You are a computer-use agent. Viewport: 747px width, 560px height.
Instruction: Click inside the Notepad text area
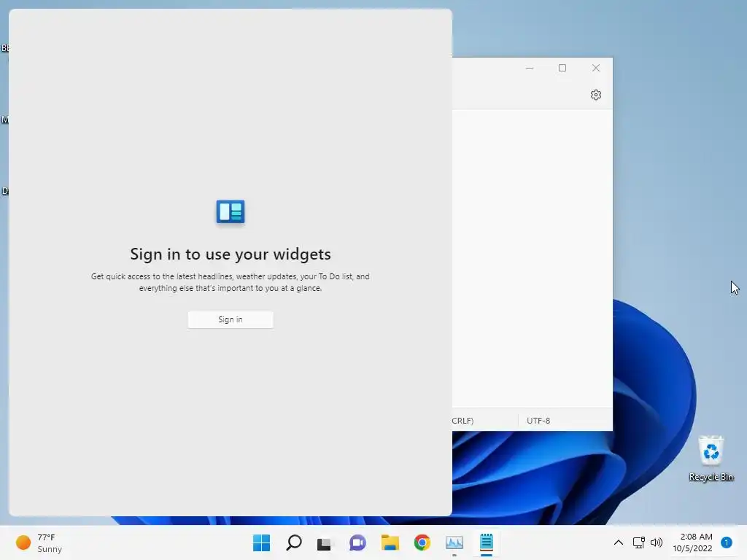(x=532, y=258)
